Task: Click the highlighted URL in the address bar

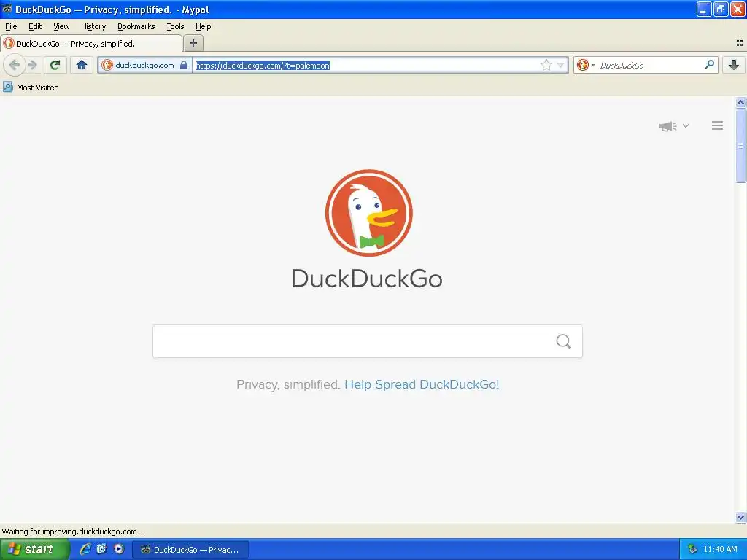Action: [x=263, y=65]
